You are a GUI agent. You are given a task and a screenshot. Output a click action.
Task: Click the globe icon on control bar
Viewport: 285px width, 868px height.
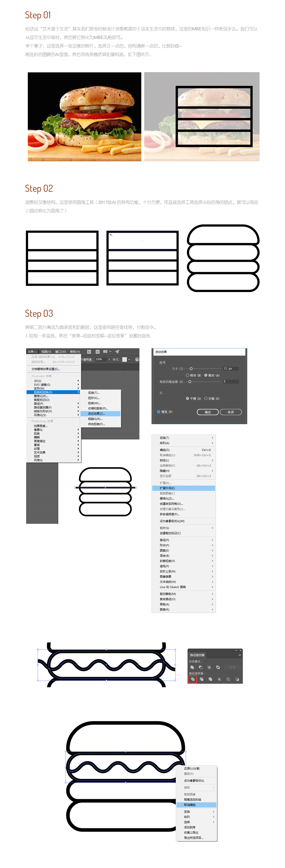click(137, 359)
